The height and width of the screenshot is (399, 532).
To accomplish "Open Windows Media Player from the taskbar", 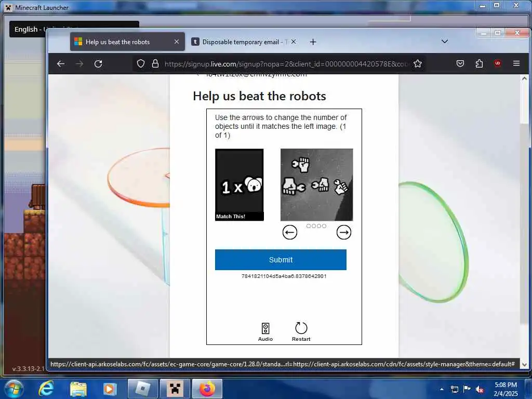I will [x=110, y=389].
